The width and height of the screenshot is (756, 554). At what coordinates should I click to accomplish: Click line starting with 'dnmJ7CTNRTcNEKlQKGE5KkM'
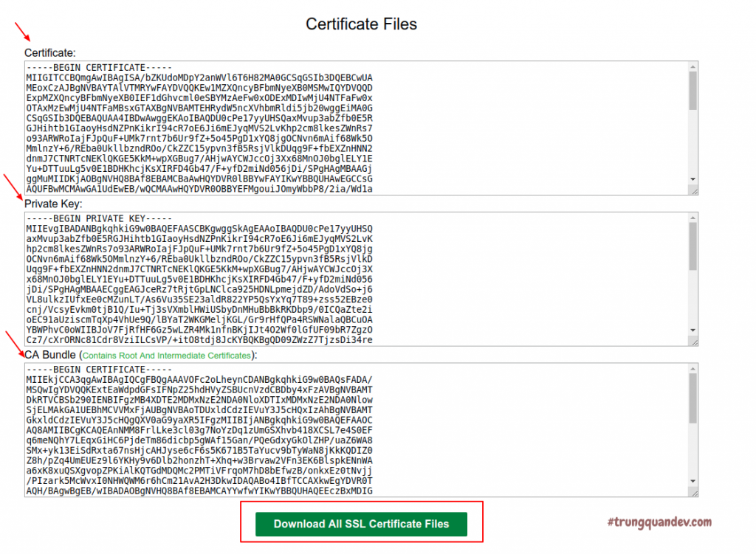[x=199, y=159]
